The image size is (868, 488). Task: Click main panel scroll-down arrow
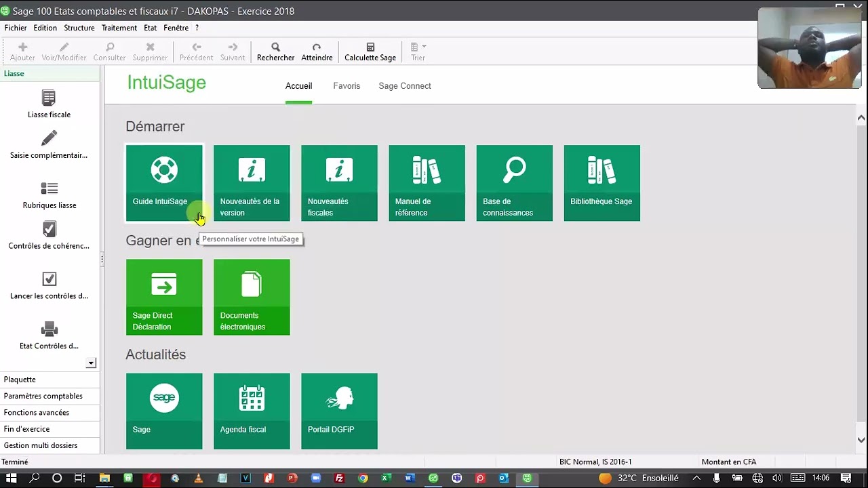tap(861, 440)
